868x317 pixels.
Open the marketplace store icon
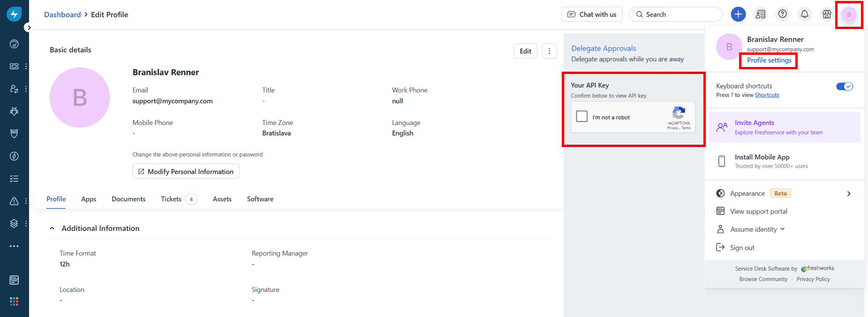(827, 15)
